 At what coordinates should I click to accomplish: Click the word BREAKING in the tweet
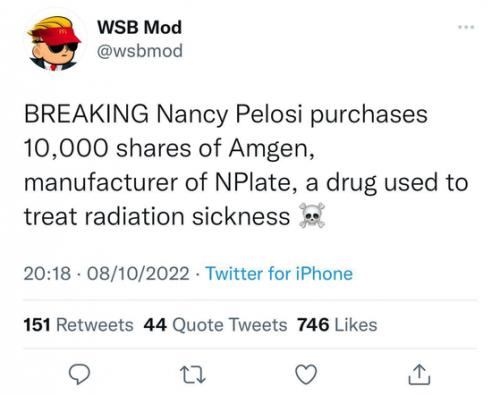coord(86,114)
